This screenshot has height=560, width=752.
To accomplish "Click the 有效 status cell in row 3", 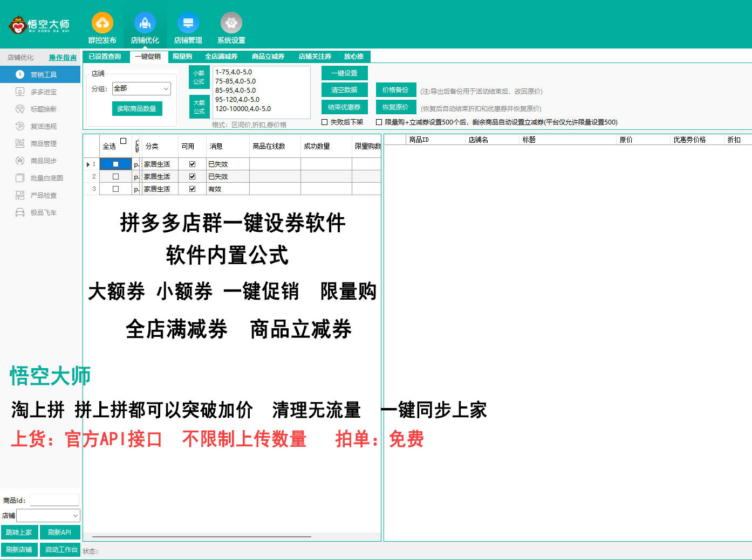I will [x=228, y=189].
